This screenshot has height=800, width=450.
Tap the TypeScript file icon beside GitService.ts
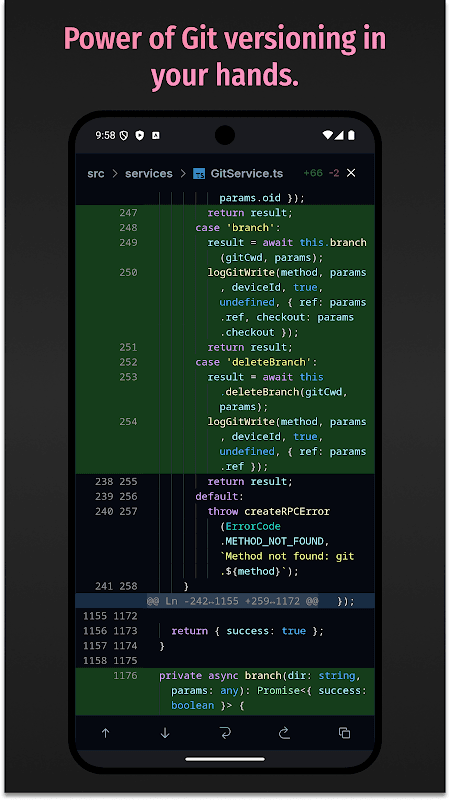point(199,174)
